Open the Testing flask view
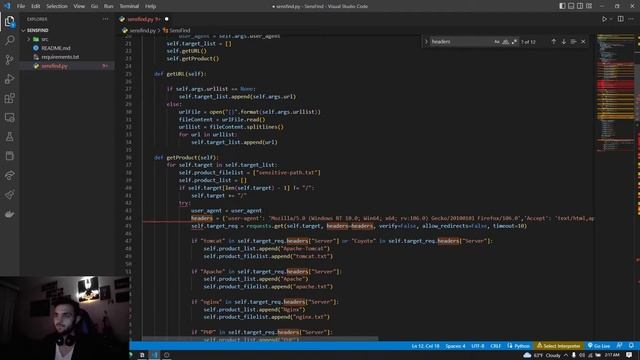The image size is (640, 360). point(9,137)
